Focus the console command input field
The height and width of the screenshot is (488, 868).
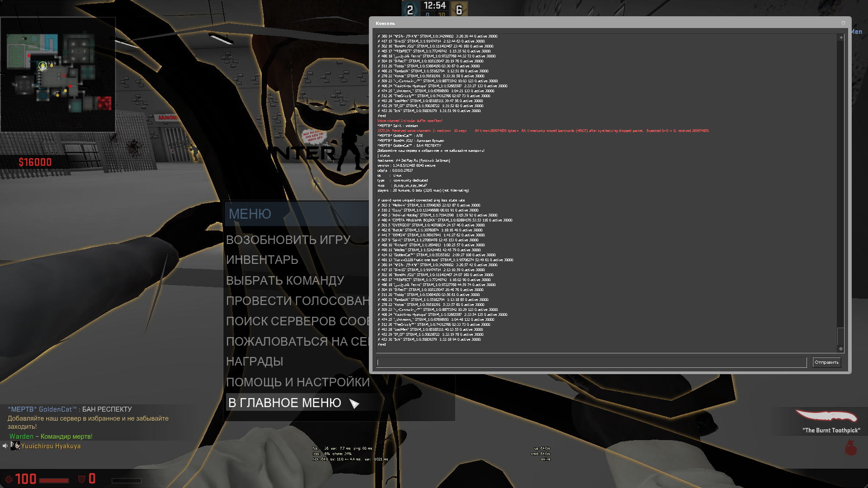pos(591,362)
